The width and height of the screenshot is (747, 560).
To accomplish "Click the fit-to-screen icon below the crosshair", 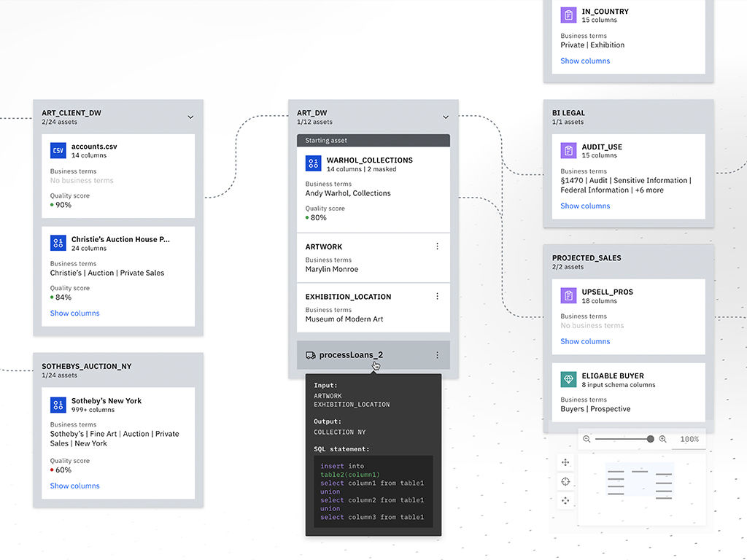I will (x=565, y=501).
